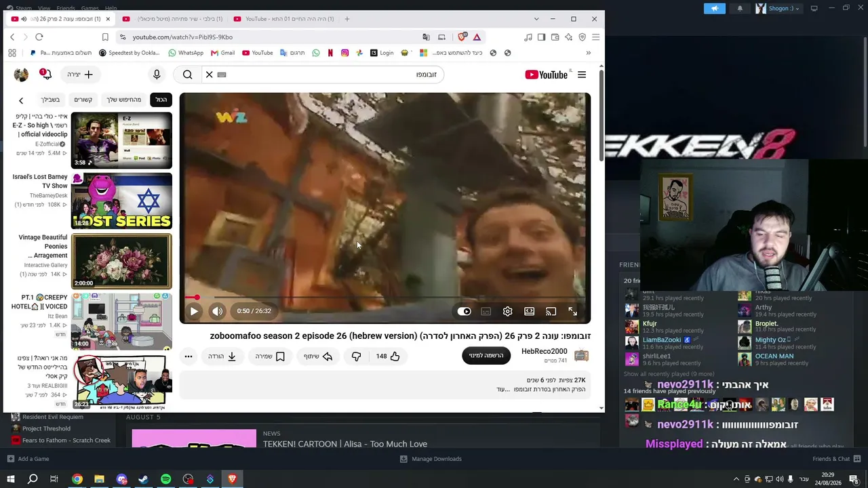Open YouTube notifications bell
The image size is (868, 488).
coord(45,75)
